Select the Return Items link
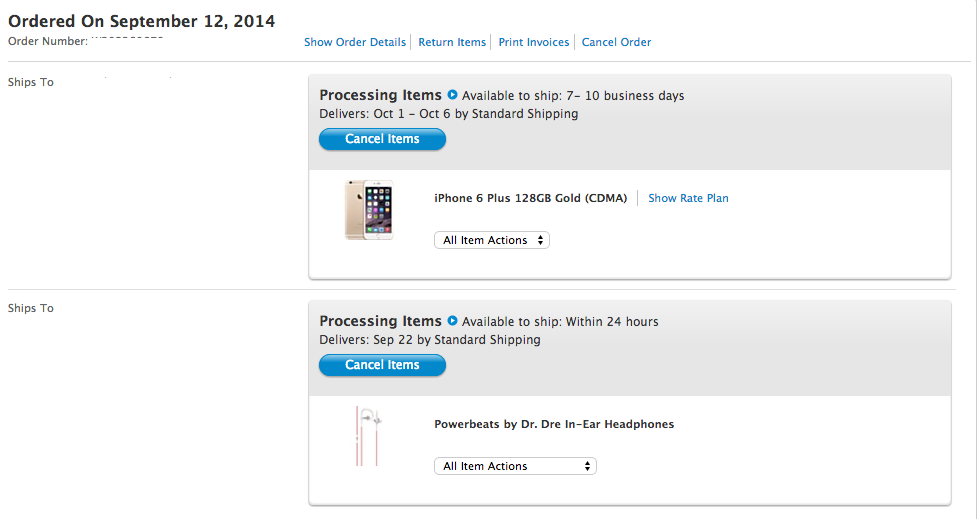Image resolution: width=977 pixels, height=519 pixels. (x=452, y=42)
